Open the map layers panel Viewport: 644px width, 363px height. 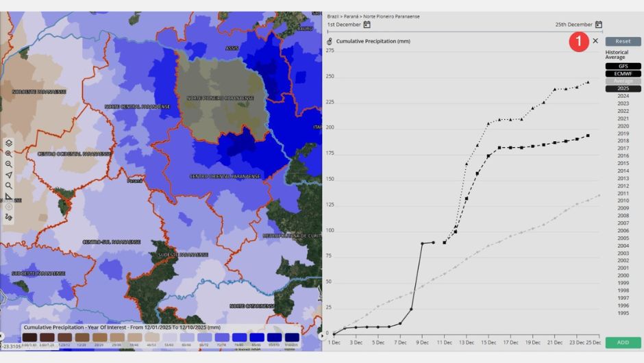[9, 143]
